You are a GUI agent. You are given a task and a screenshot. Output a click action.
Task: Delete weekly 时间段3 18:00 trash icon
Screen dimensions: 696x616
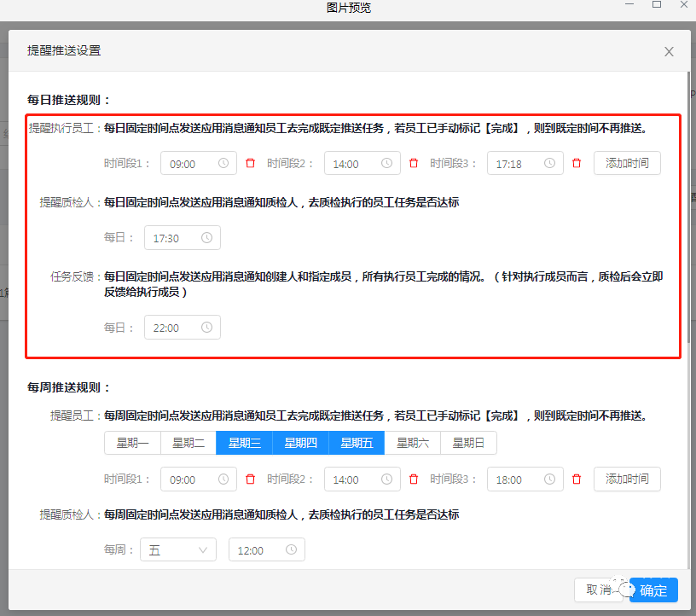click(x=577, y=479)
